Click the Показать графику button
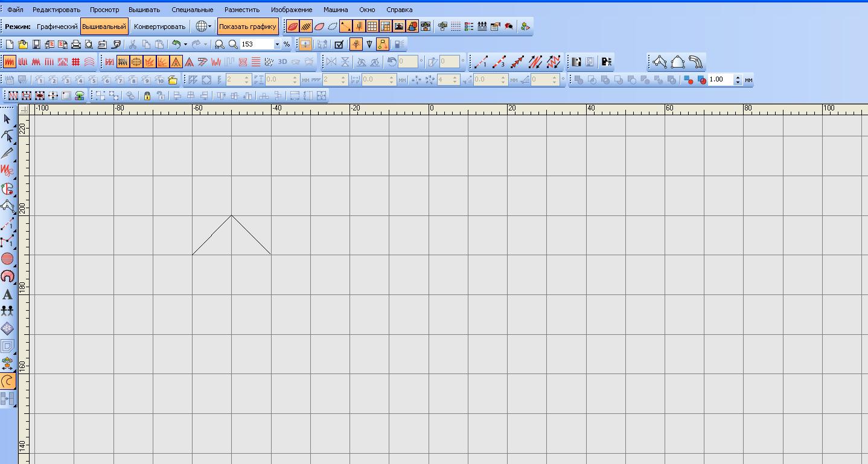Screen dimensions: 868x464 coord(247,27)
